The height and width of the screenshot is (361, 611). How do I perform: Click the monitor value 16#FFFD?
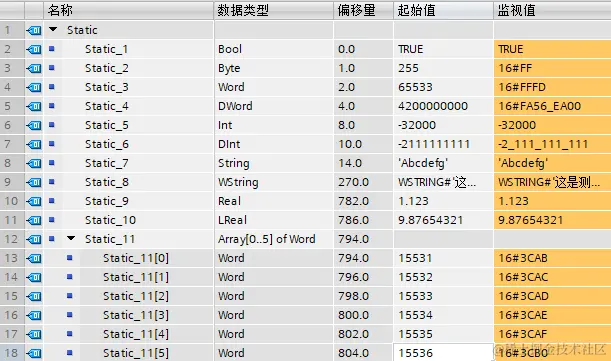522,87
